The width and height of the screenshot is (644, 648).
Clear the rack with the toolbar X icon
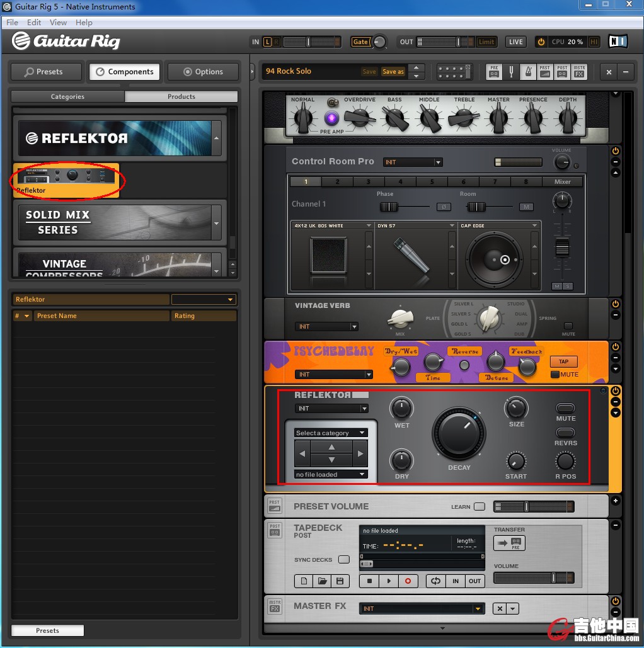609,72
